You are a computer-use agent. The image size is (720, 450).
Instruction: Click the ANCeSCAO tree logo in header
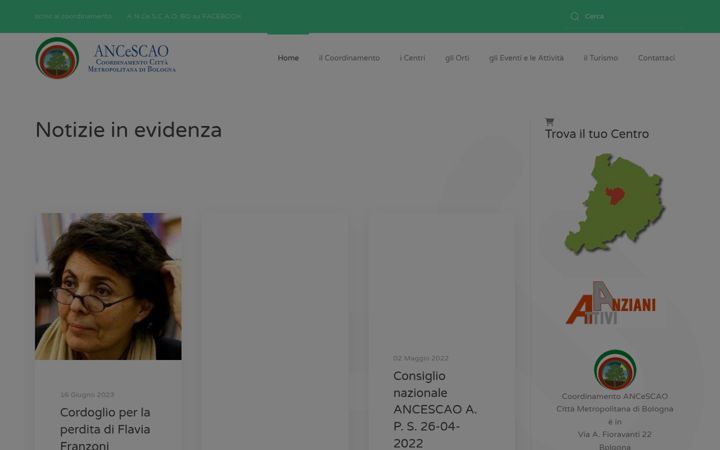tap(57, 58)
